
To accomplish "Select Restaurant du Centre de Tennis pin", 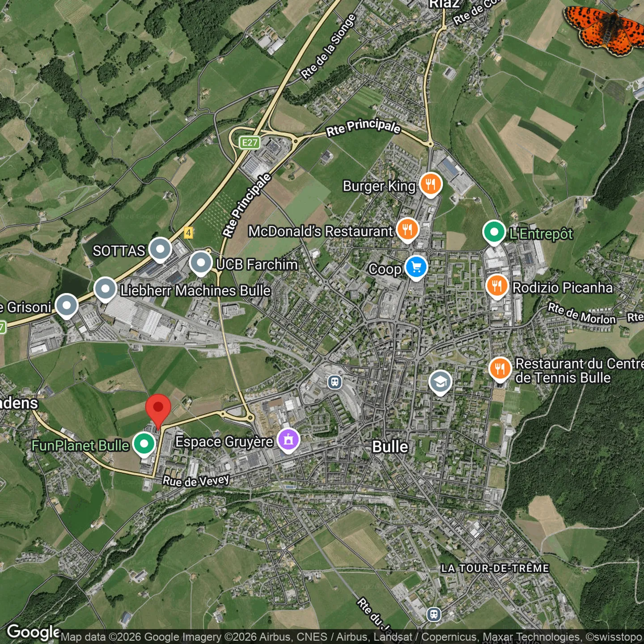I will [x=500, y=369].
